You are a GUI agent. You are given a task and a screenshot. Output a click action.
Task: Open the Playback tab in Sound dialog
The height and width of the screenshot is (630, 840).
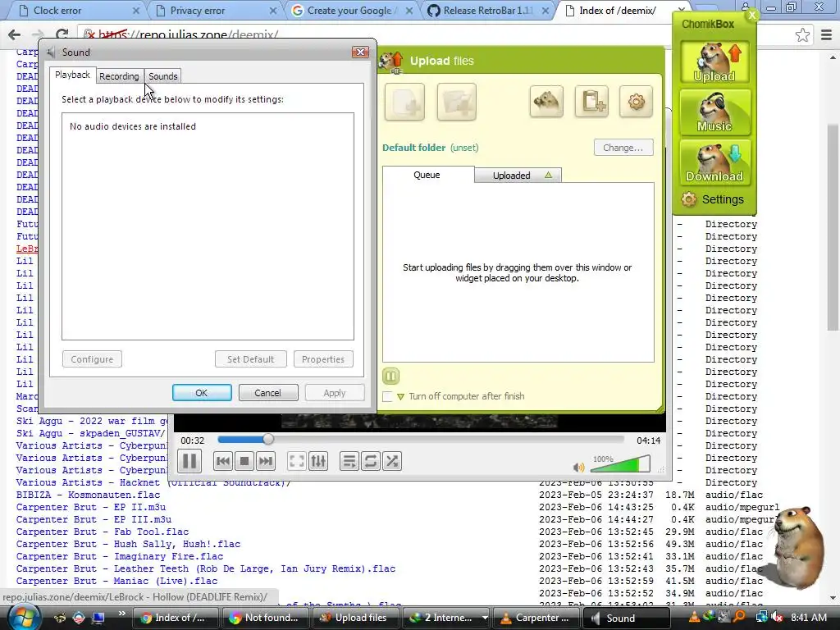click(x=72, y=75)
